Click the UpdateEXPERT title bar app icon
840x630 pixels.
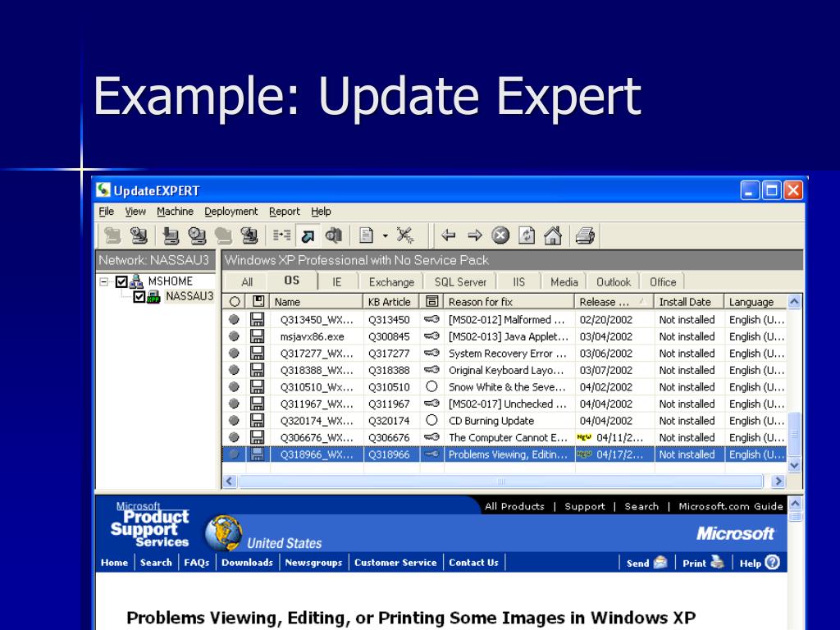(103, 190)
